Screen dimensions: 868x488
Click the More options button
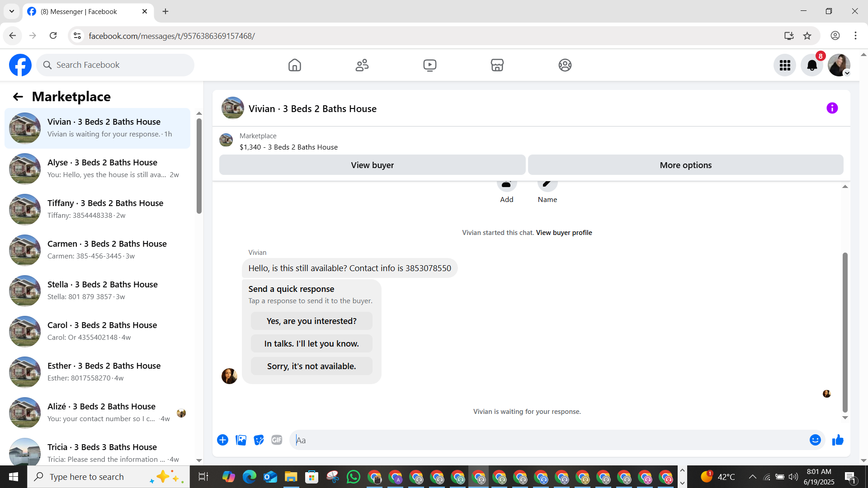click(x=685, y=165)
